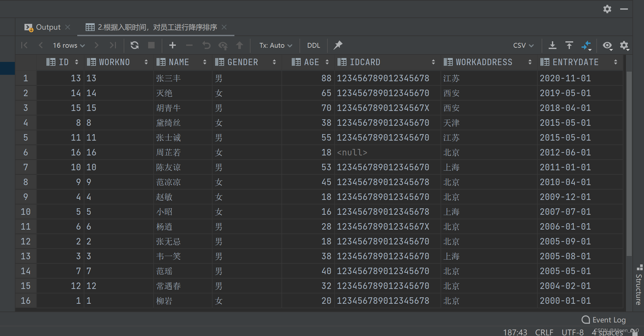Sort by the ID column header
This screenshot has width=644, height=336.
(61, 62)
